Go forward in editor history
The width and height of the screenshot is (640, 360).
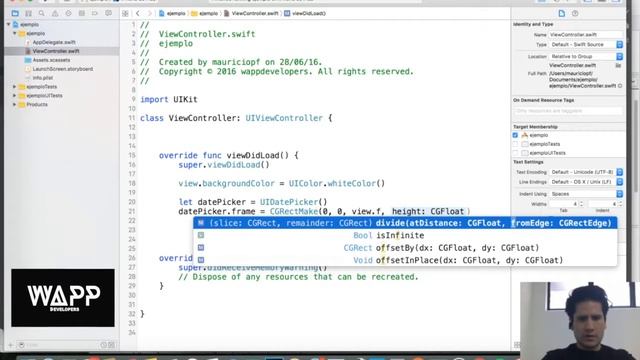tap(149, 13)
